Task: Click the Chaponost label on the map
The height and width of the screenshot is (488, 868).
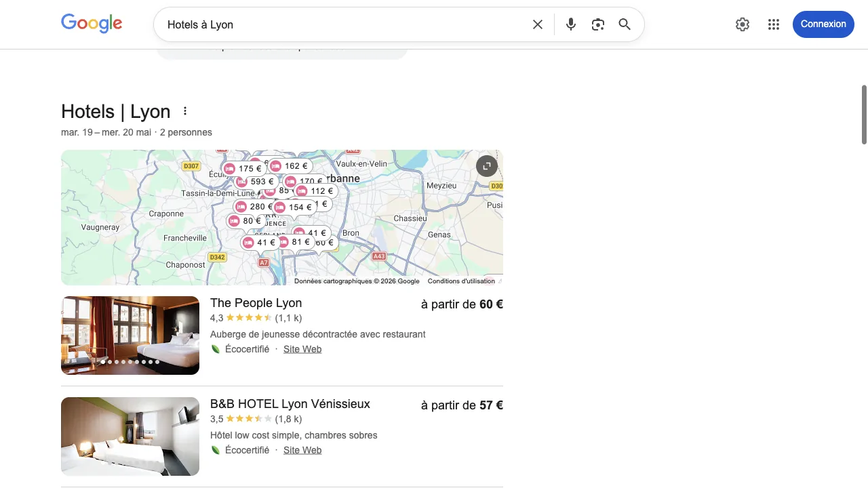Action: 185,265
